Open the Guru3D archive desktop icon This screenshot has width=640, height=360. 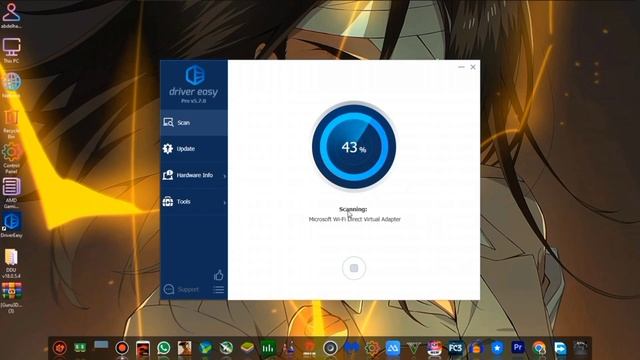[11, 298]
